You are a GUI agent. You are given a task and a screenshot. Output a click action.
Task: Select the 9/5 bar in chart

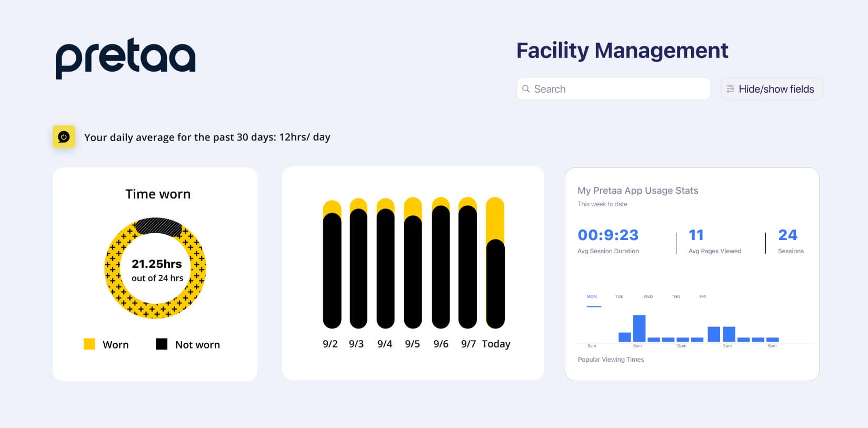click(x=413, y=263)
